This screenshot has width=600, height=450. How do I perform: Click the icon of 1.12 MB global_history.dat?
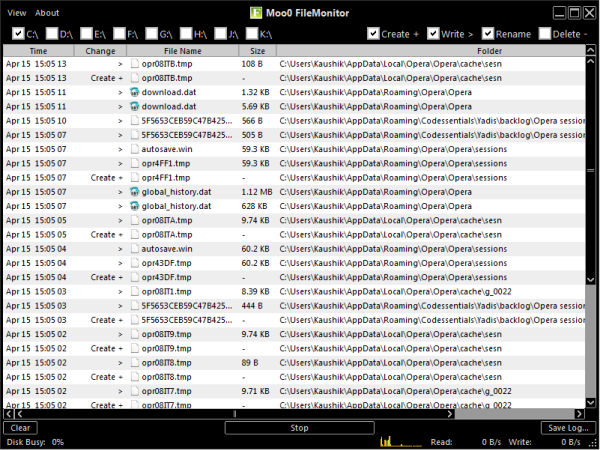pos(134,192)
